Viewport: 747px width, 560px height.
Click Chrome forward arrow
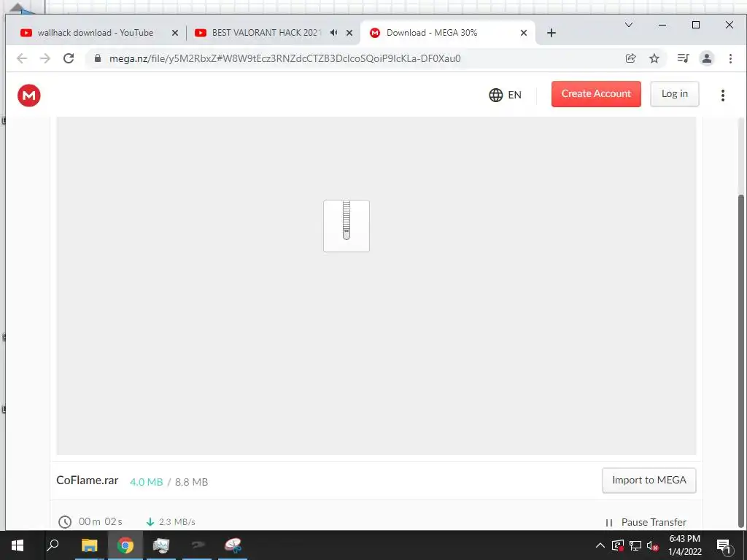click(x=44, y=58)
